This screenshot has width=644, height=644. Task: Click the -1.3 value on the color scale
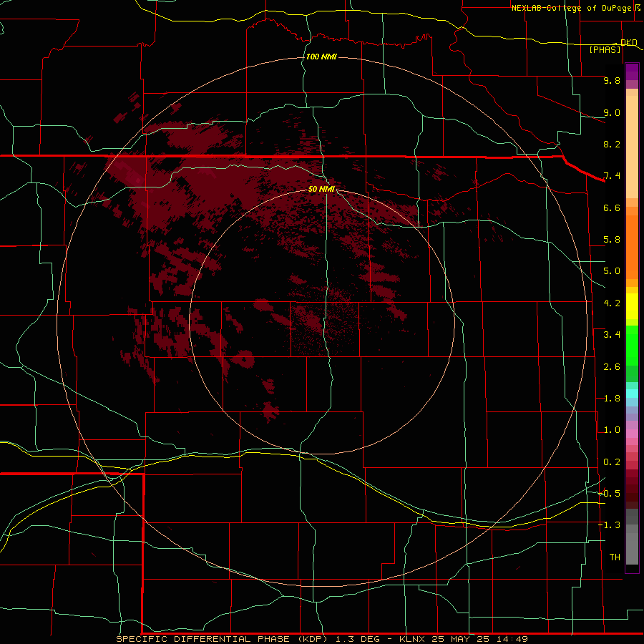[x=610, y=525]
